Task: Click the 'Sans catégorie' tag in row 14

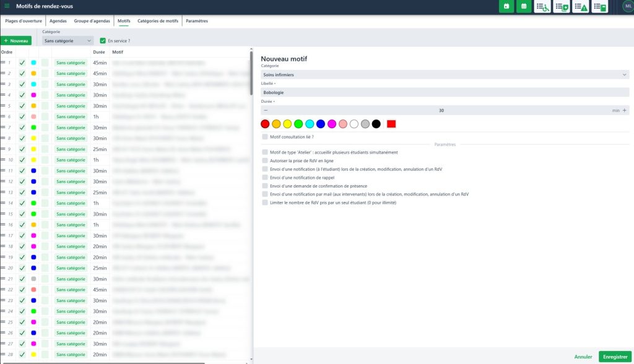Action: 71,203
